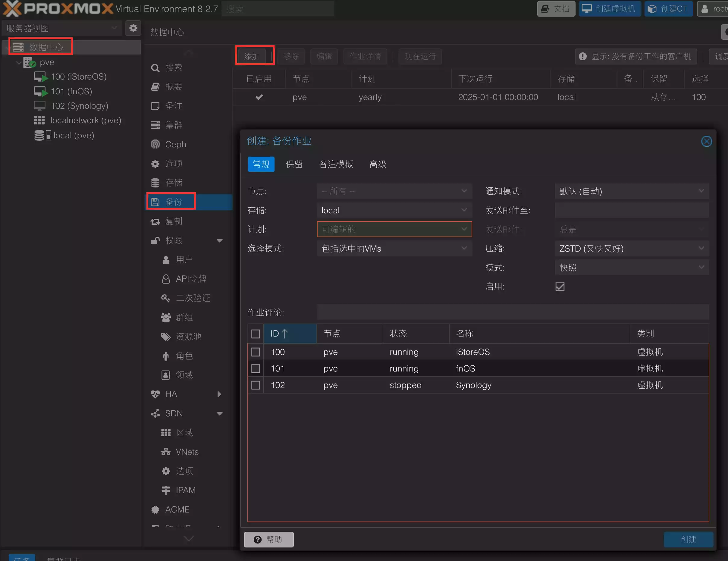This screenshot has width=728, height=561.
Task: Click the server view gear settings icon
Action: (133, 28)
